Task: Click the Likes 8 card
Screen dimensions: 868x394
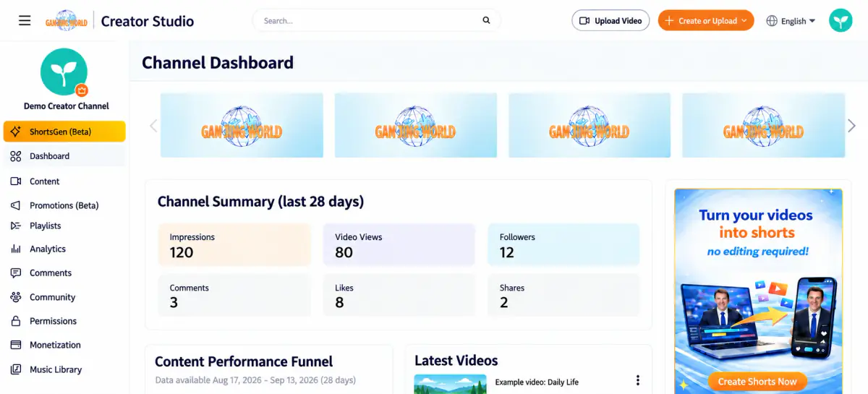Action: 399,295
